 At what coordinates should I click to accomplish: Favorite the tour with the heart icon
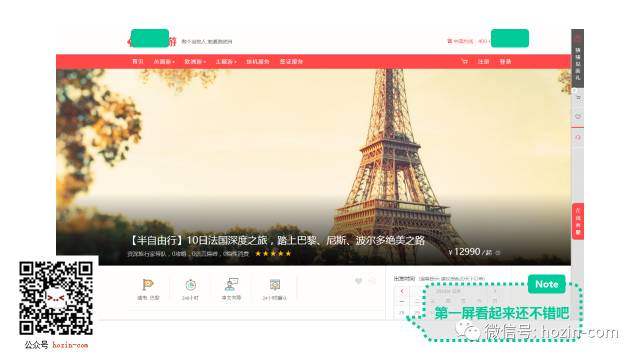coord(358,281)
